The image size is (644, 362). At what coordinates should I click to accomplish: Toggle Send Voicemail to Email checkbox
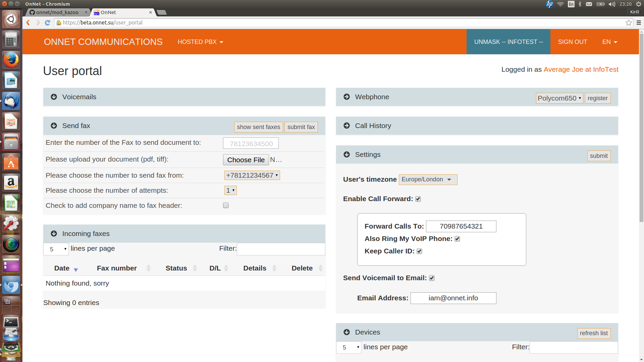pyautogui.click(x=431, y=278)
